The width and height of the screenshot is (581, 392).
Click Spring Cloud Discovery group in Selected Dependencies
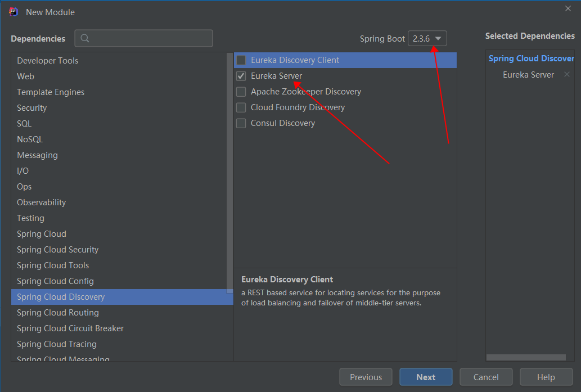click(x=532, y=58)
